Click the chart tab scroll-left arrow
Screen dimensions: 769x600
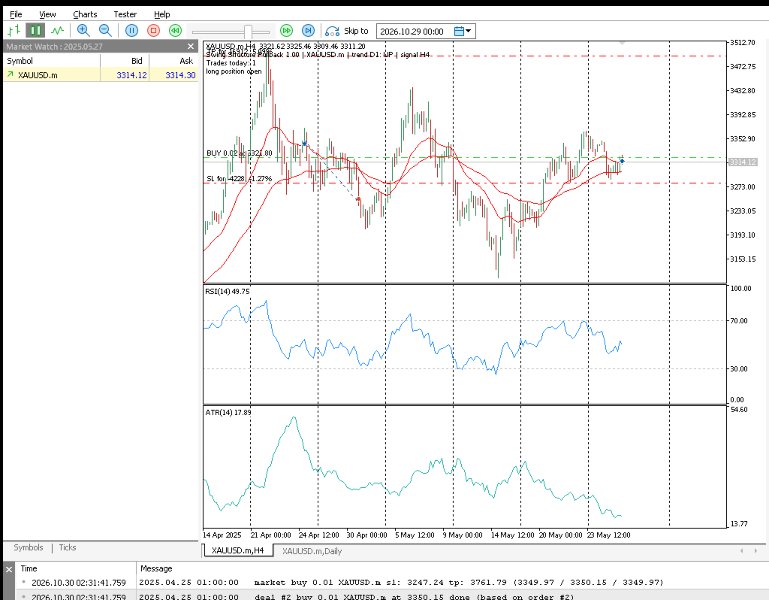742,551
